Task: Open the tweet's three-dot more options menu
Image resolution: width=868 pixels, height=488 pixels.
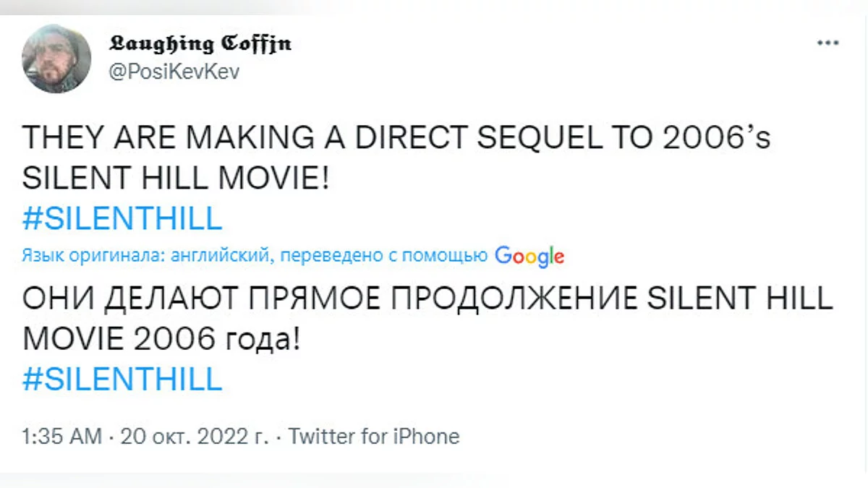Action: [x=827, y=43]
